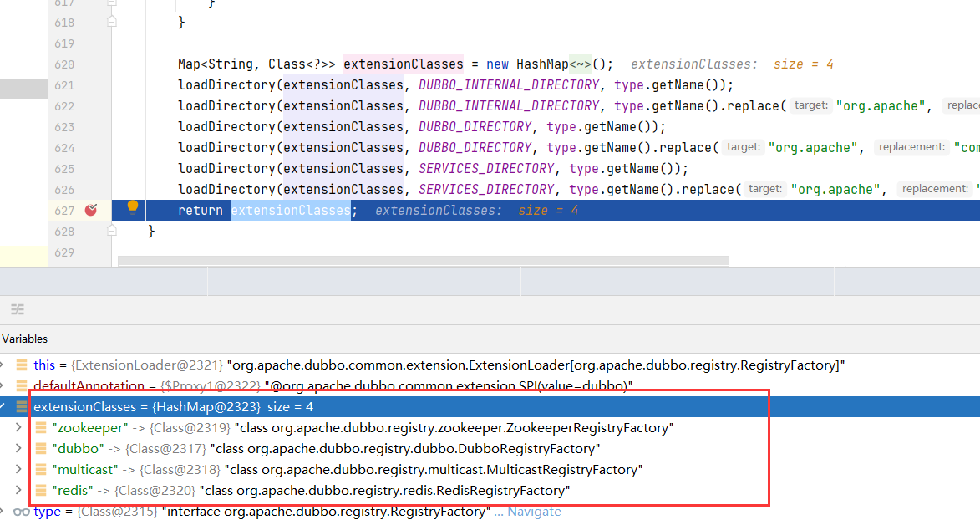Expand the "dubbo" map entry
Image resolution: width=980 pixels, height=520 pixels.
(18, 448)
